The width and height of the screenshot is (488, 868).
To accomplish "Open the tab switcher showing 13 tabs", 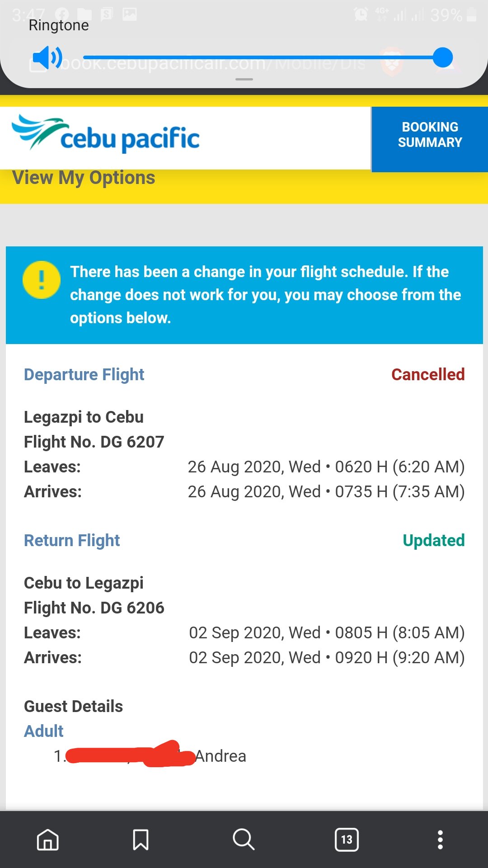I will (347, 840).
